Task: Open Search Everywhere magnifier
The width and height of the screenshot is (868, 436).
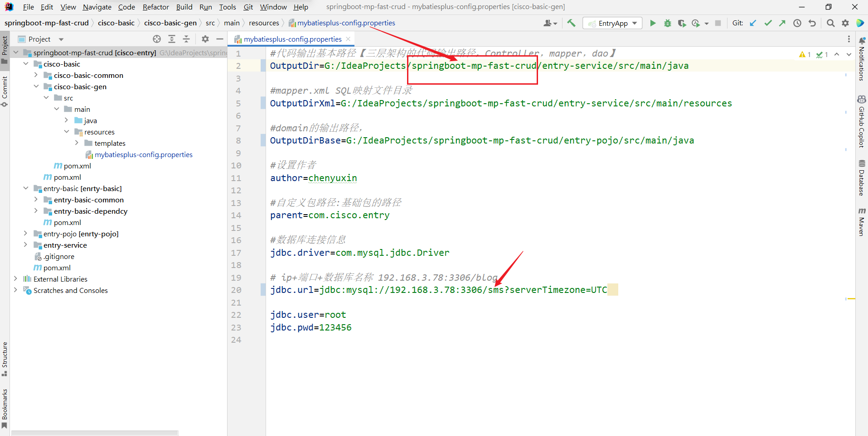Action: pyautogui.click(x=831, y=23)
